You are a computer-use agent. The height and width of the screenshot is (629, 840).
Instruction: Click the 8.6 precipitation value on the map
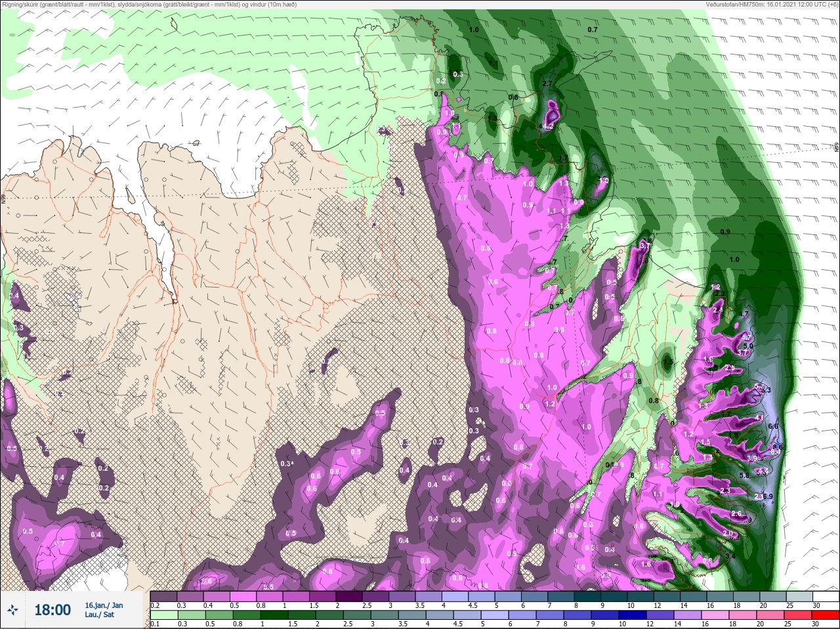coord(778,446)
